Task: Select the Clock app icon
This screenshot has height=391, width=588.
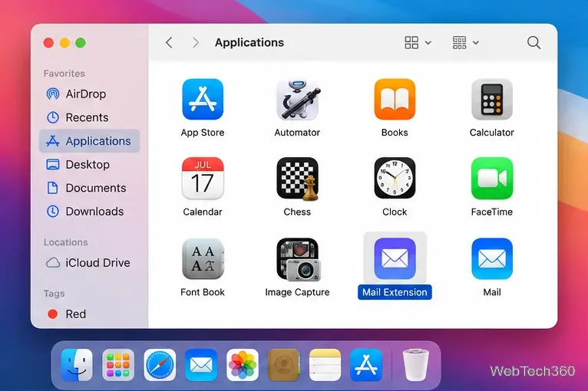Action: [395, 179]
